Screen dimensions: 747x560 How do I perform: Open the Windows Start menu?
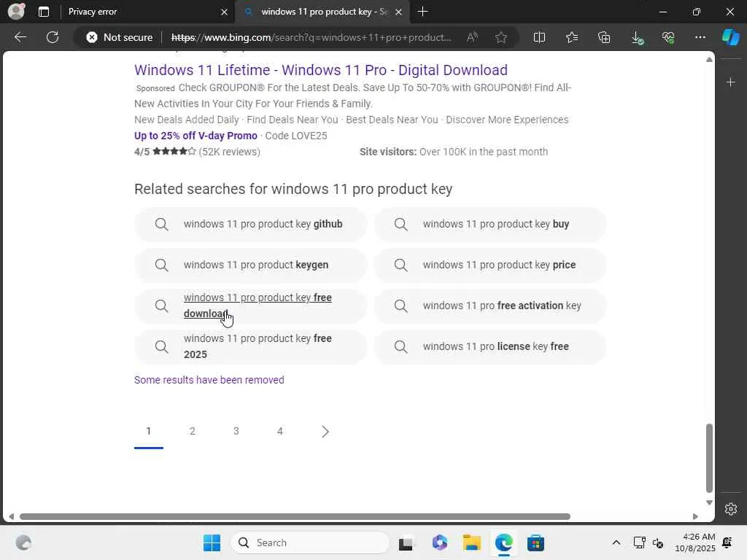(x=212, y=542)
